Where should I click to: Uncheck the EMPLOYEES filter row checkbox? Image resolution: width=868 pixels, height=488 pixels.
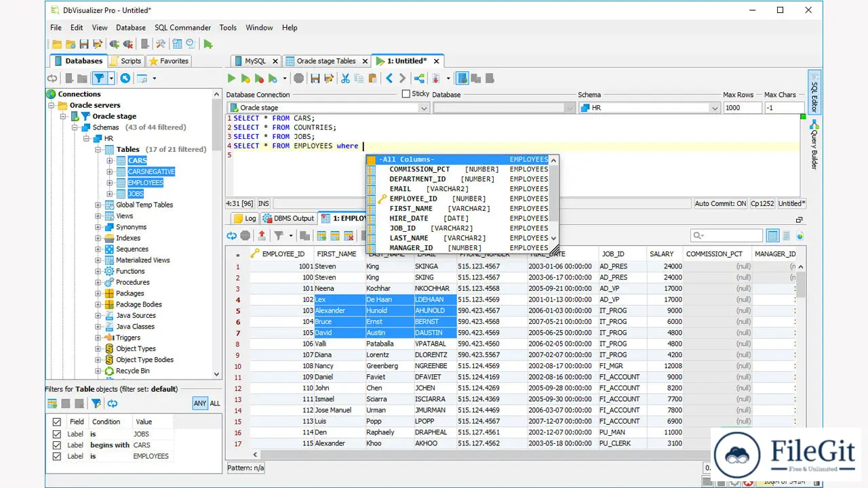point(57,456)
